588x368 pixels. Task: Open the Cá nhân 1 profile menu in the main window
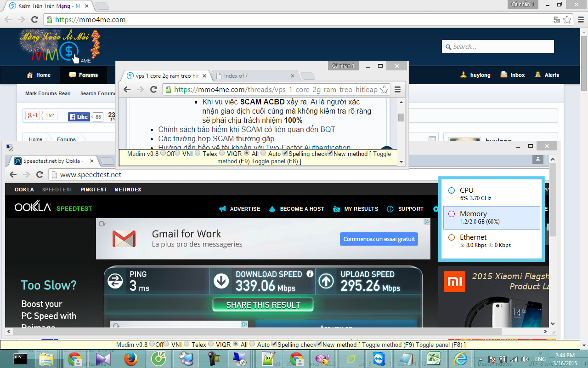click(523, 4)
